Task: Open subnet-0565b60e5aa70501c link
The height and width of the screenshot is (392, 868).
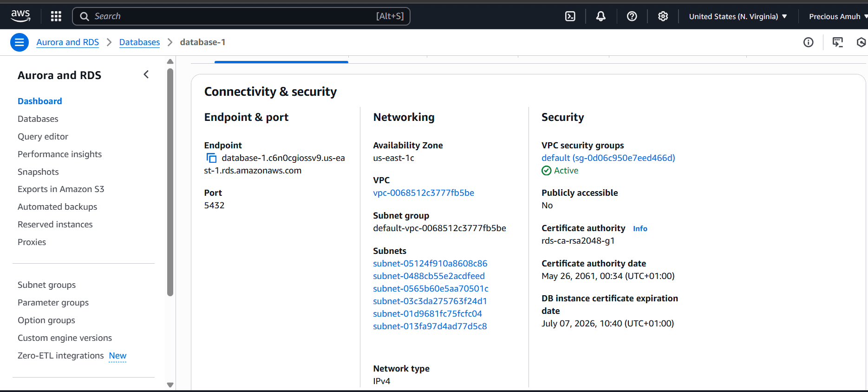Action: click(x=431, y=289)
